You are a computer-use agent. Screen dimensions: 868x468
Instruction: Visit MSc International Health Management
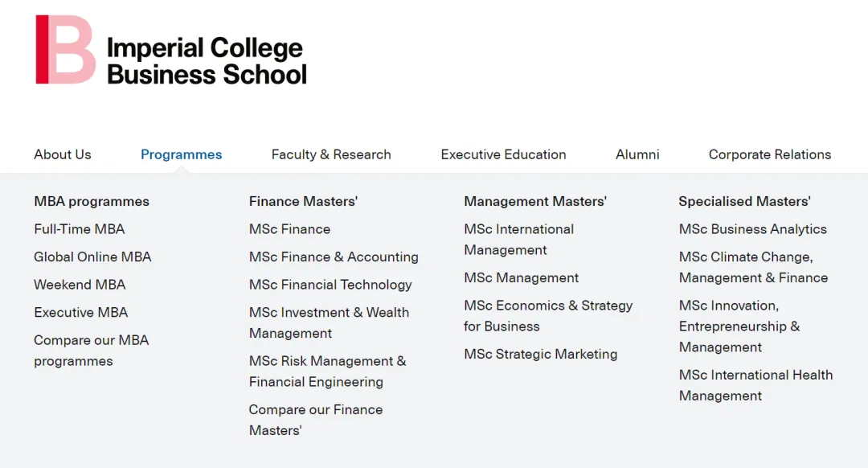tap(755, 385)
